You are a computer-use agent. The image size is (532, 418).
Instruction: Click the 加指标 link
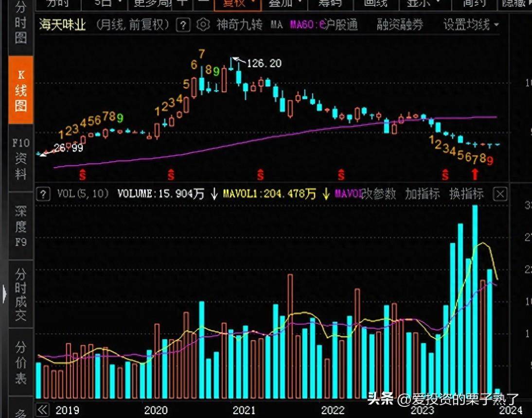423,194
